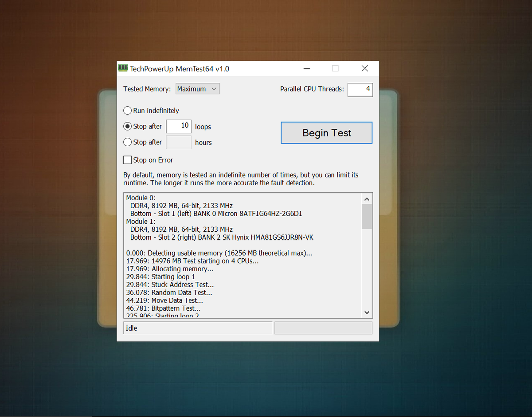Select Maximum from Tested Memory selector
The image size is (532, 417).
tap(193, 89)
